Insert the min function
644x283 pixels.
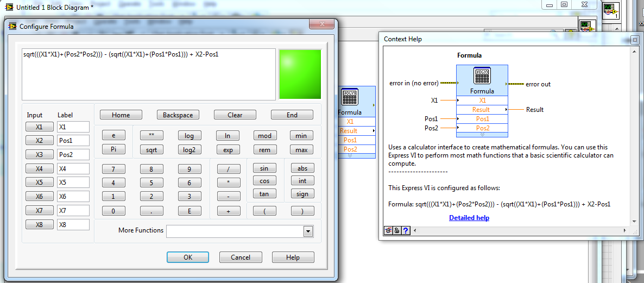[x=301, y=136]
